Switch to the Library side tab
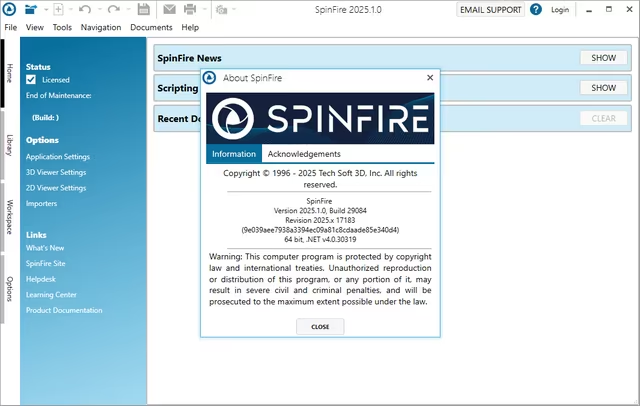Screen dimensions: 640x406 tap(9, 145)
